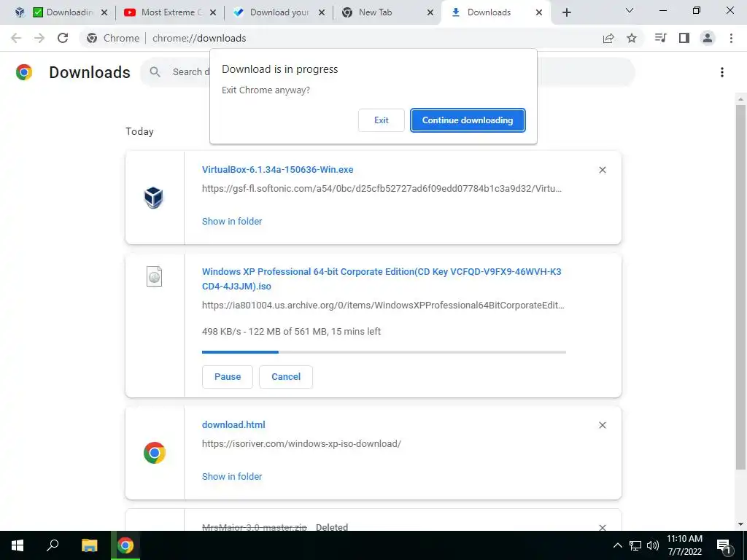The width and height of the screenshot is (747, 560).
Task: Bookmark this page with the star icon
Action: pyautogui.click(x=632, y=38)
